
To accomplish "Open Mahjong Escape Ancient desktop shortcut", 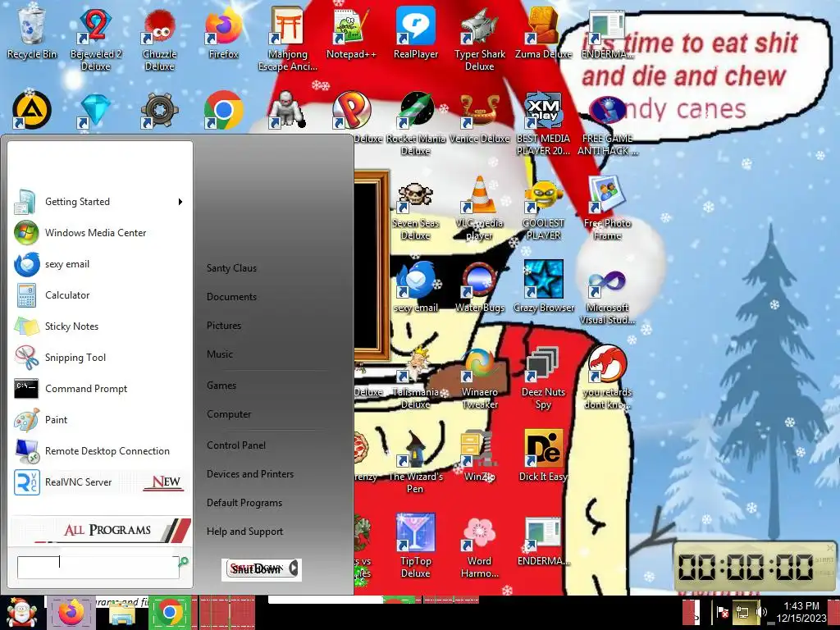I will tap(288, 38).
